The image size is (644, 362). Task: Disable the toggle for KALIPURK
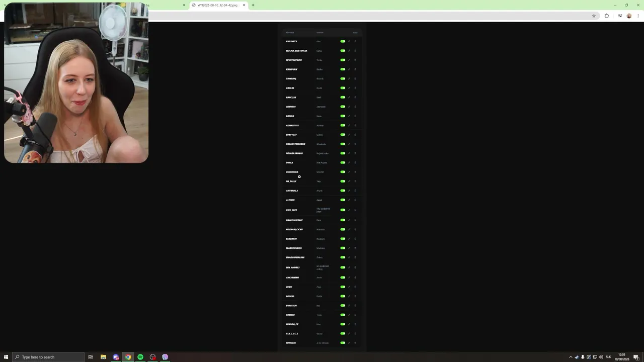343,69
